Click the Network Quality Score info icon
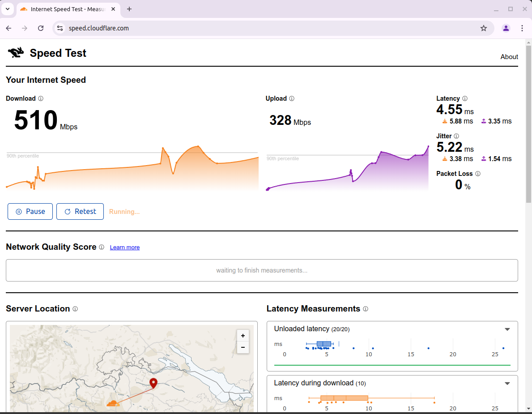 click(x=102, y=247)
